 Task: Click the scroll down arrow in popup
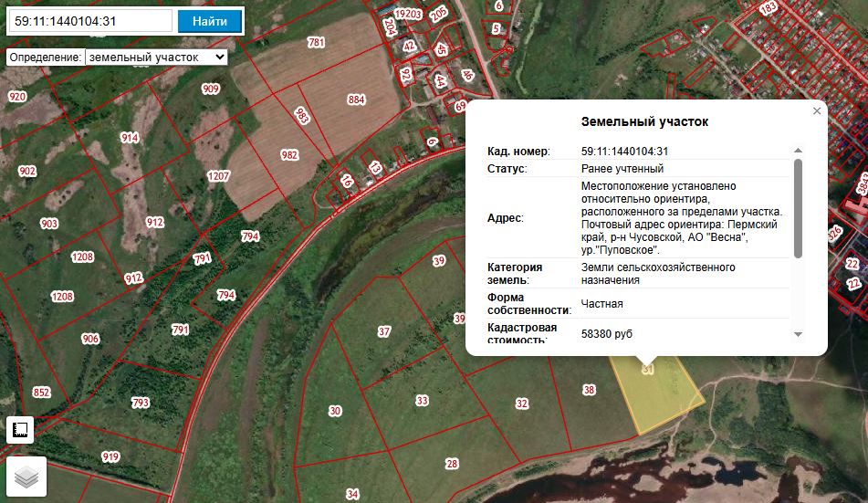[x=798, y=334]
